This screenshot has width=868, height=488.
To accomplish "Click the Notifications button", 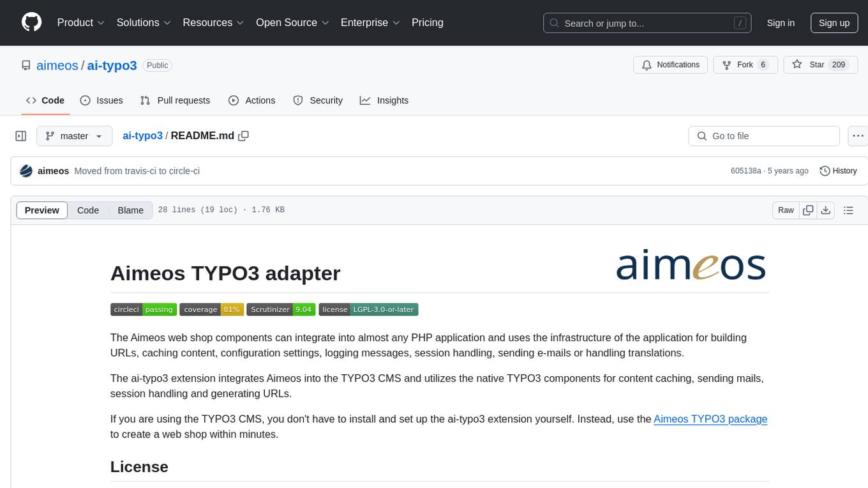I will pyautogui.click(x=671, y=65).
